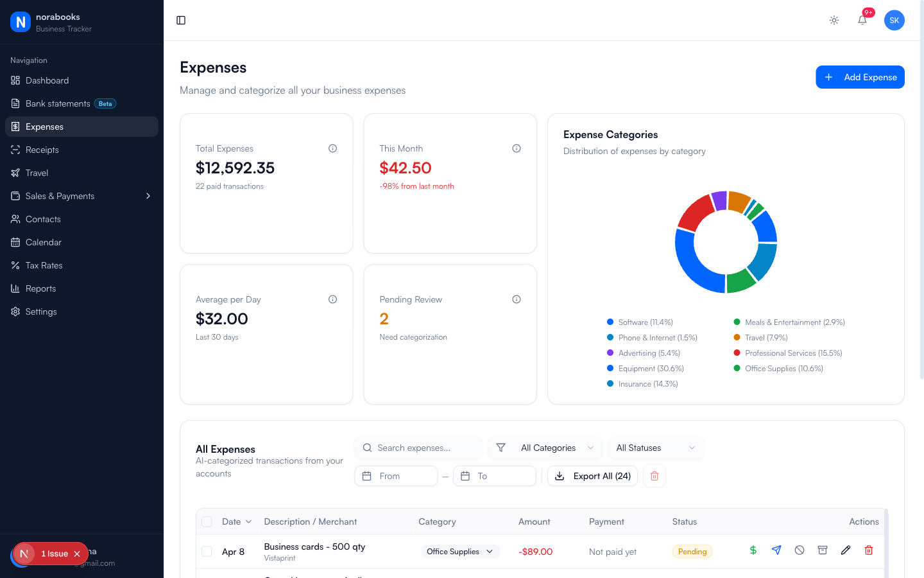Void the Business cards expense with block icon

click(800, 550)
